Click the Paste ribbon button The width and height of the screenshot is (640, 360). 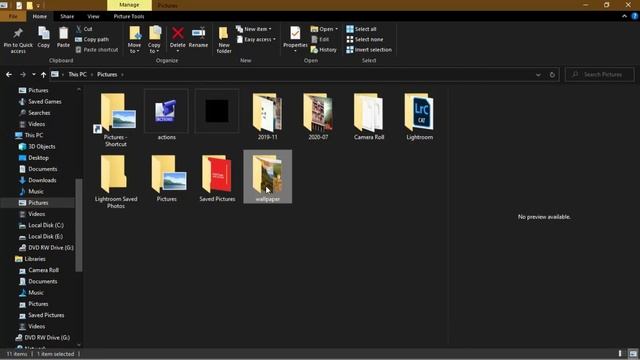63,38
